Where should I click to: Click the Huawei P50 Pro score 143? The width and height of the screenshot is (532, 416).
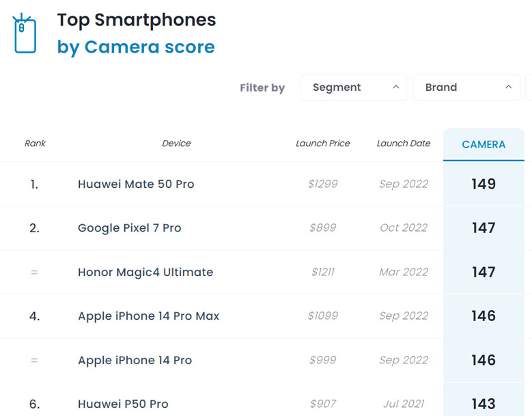pyautogui.click(x=484, y=404)
